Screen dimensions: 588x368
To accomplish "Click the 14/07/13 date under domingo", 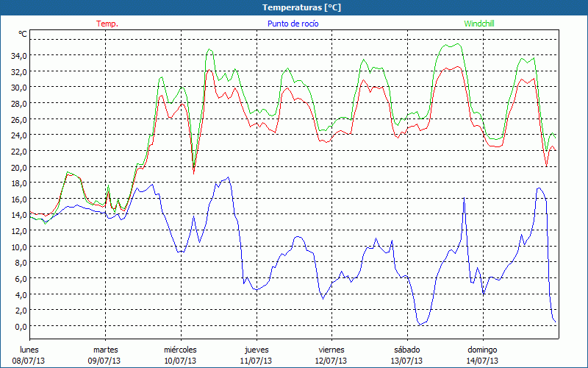I will pyautogui.click(x=483, y=361).
